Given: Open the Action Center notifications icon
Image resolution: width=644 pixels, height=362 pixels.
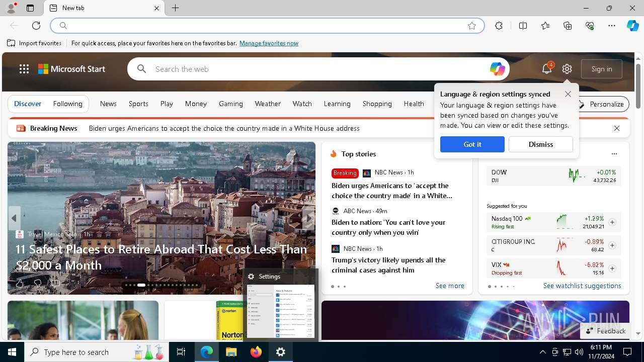Looking at the screenshot, I should (627, 352).
